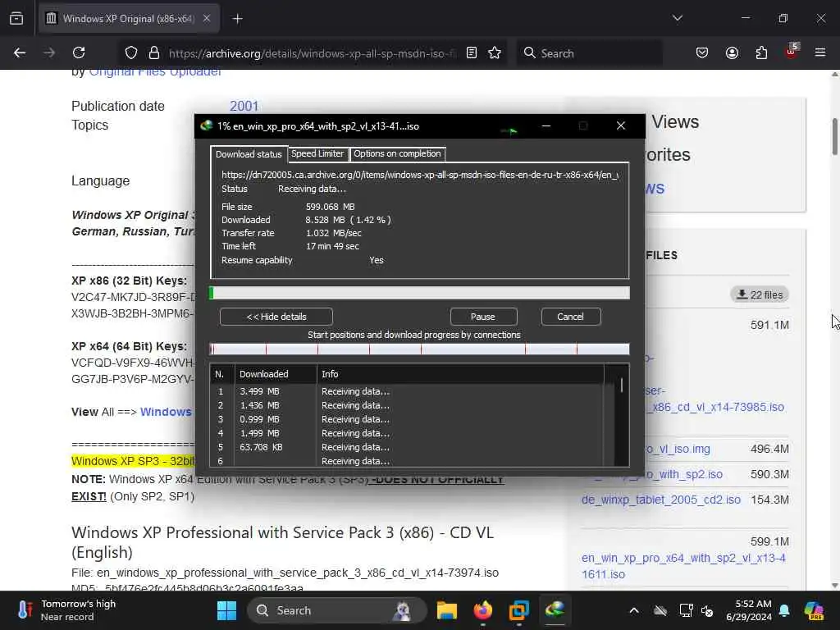Open weather widget Tomorrow's high

[67, 610]
